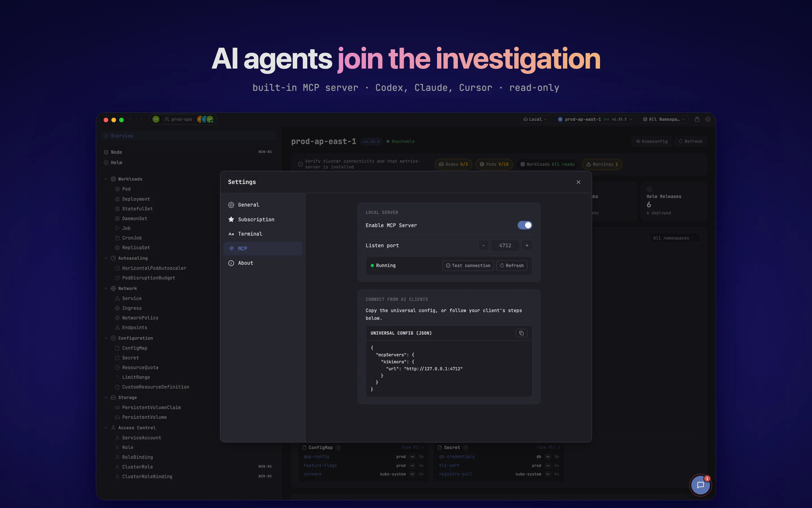Click the MCP icon in Settings sidebar

(231, 249)
